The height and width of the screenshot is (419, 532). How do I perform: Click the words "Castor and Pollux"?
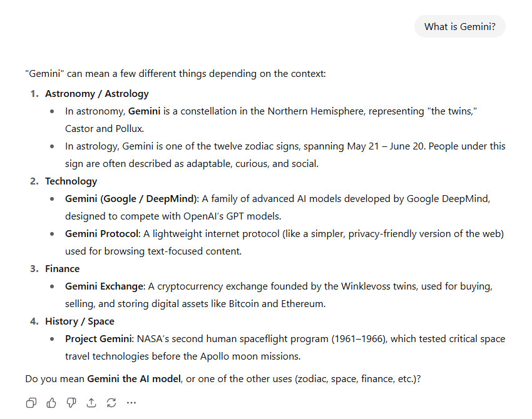point(104,129)
